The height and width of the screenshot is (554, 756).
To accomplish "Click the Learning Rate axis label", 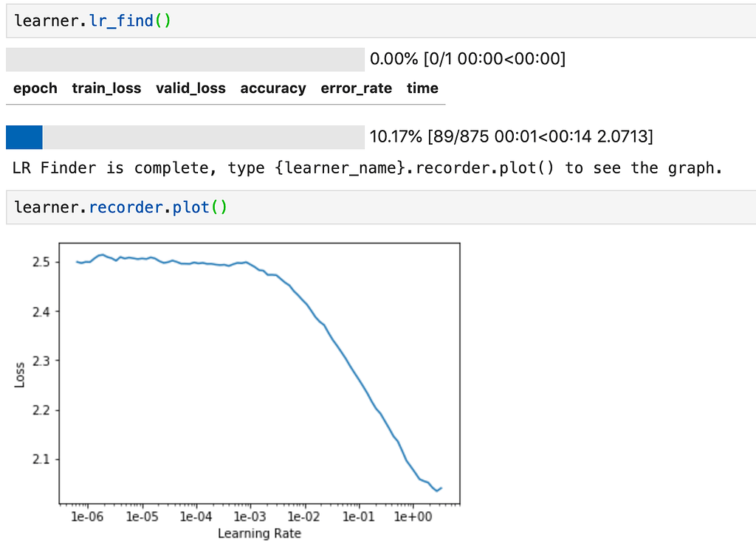I will tap(261, 533).
